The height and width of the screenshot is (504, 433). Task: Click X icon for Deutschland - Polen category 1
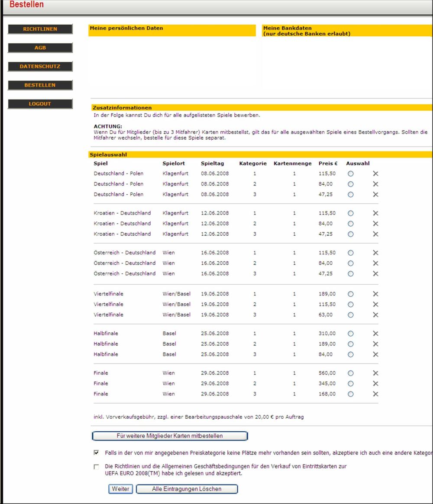(375, 173)
